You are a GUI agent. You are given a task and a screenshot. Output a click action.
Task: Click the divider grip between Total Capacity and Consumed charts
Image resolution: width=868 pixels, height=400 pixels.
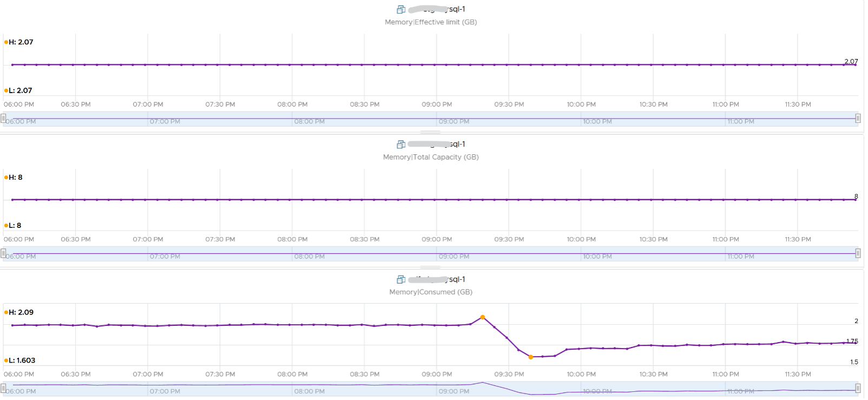pyautogui.click(x=431, y=267)
